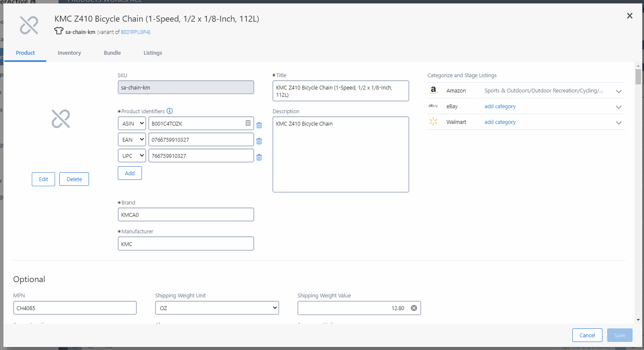Click Add to add a product identifier
This screenshot has width=644, height=350.
[130, 173]
